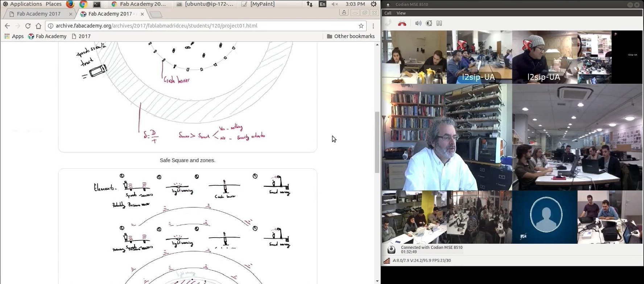Click the greyed-out dial call icon in Codian

tap(388, 23)
